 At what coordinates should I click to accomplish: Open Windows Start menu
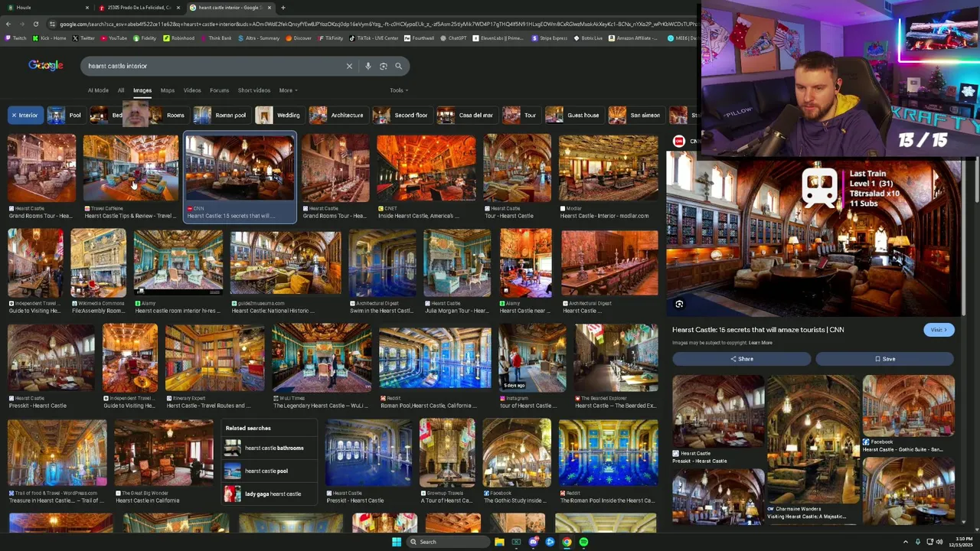point(397,542)
